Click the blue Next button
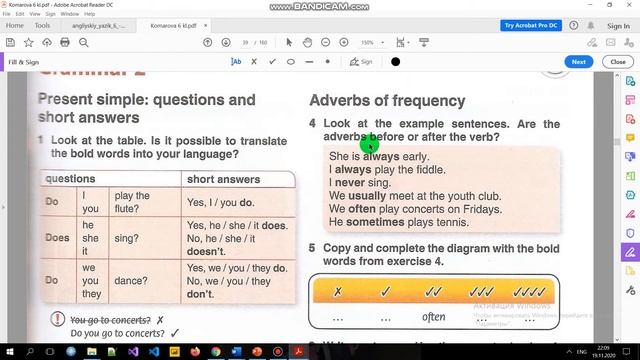The image size is (640, 360). (578, 62)
